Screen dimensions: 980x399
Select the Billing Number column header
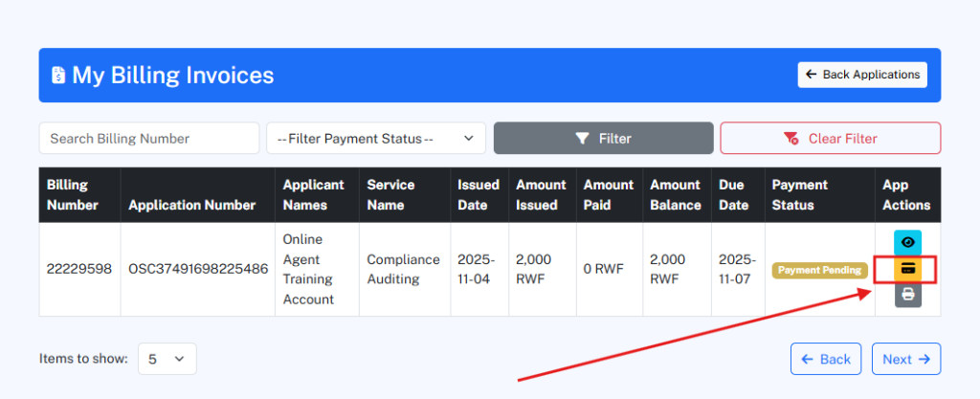[x=73, y=194]
